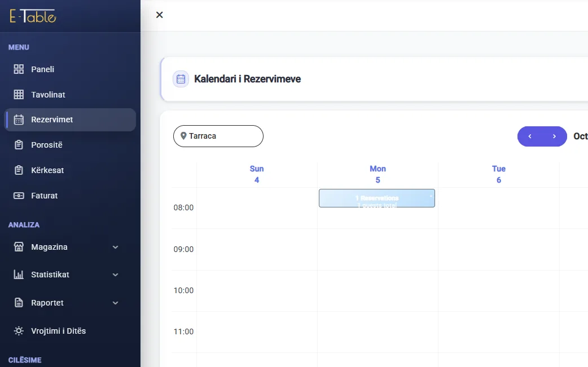The width and height of the screenshot is (588, 367).
Task: Click the Kërkesat clipboard icon
Action: [x=19, y=170]
